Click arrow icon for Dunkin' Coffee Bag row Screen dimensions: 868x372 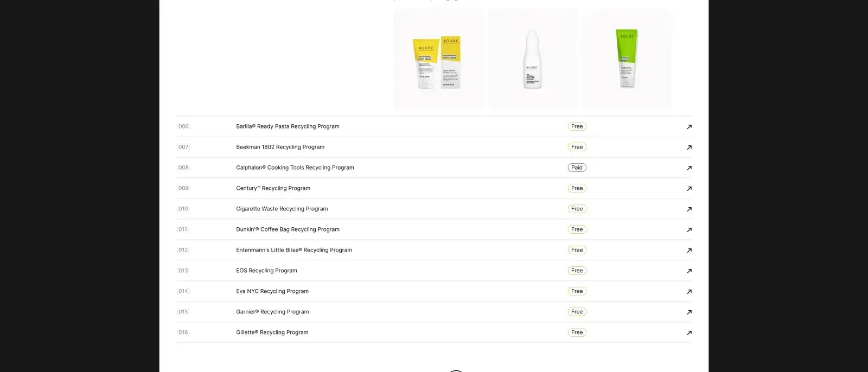[689, 230]
